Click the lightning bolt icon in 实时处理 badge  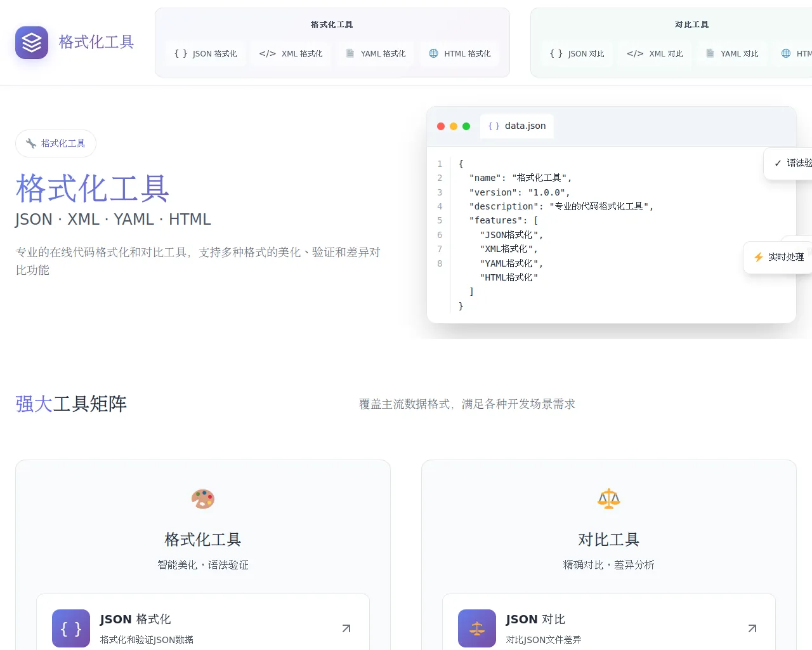point(759,257)
